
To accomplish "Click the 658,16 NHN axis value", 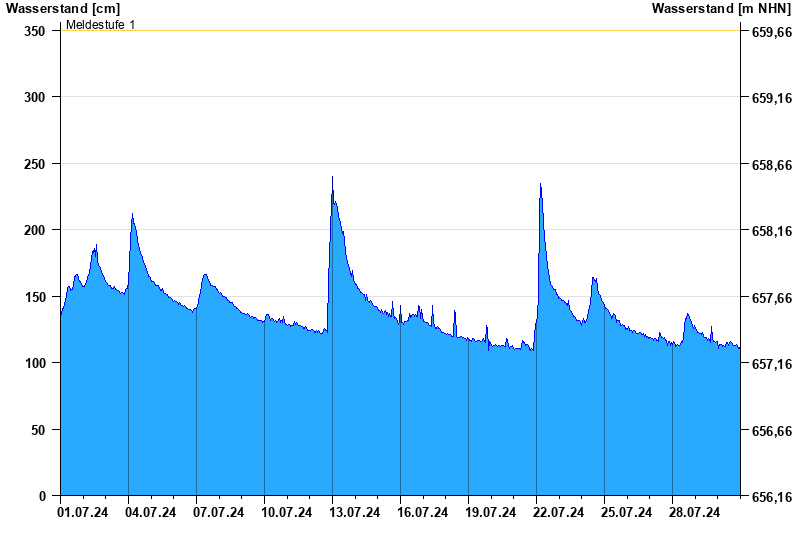I will [772, 231].
